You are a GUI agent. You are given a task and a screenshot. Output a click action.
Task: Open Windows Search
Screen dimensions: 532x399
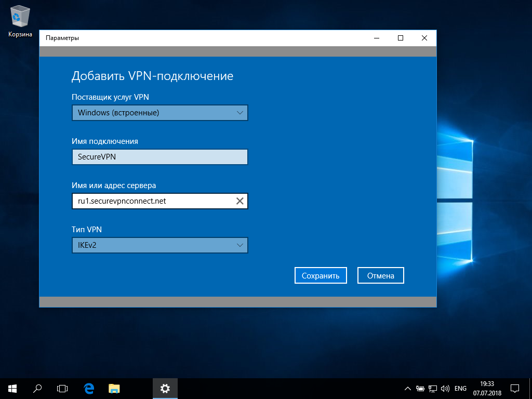(36, 388)
